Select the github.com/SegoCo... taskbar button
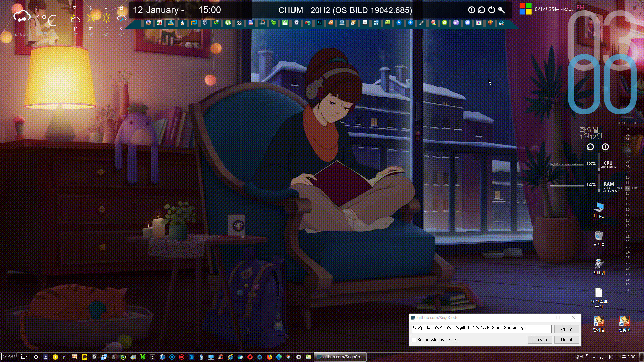The width and height of the screenshot is (644, 362). click(x=340, y=357)
